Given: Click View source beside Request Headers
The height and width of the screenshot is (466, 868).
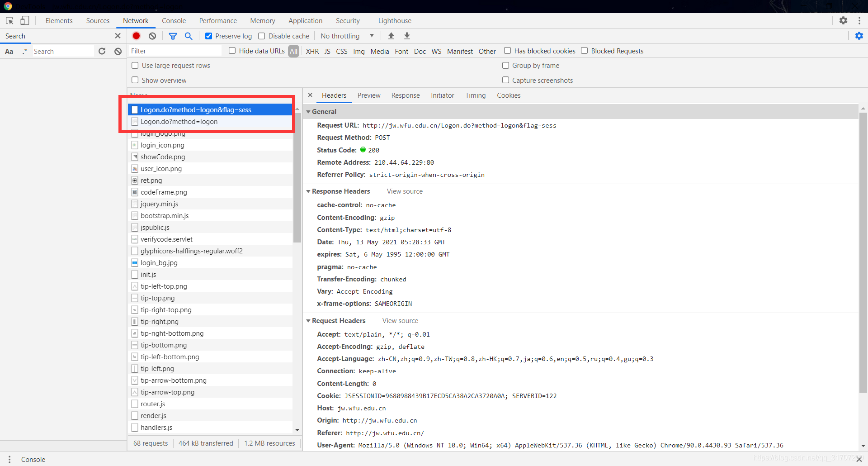Looking at the screenshot, I should point(400,321).
